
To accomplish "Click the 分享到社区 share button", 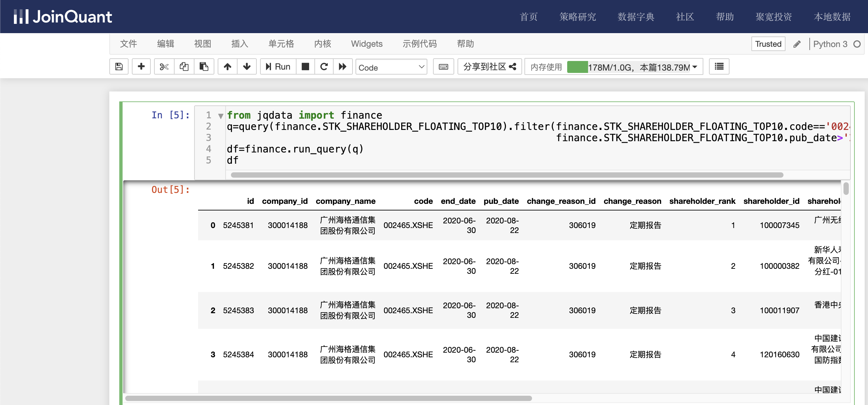I will (489, 67).
